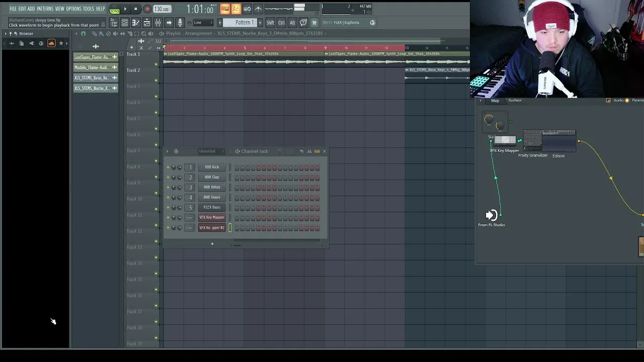644x362 pixels.
Task: Select the XLS_STEMS_Noche_K clip in picker
Action: 95,88
